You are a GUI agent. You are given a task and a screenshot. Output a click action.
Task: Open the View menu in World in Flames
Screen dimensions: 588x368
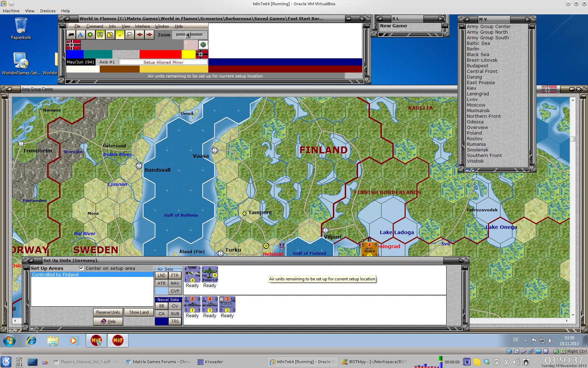click(x=126, y=26)
